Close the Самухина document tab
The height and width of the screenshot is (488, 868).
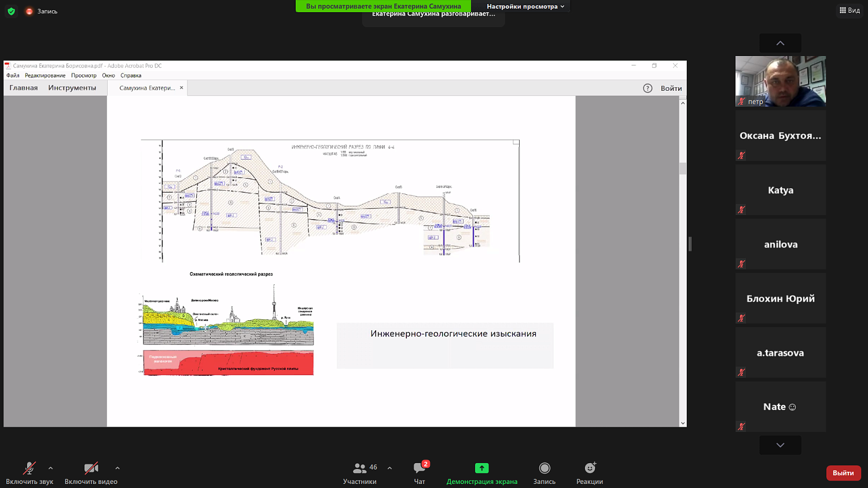click(181, 88)
